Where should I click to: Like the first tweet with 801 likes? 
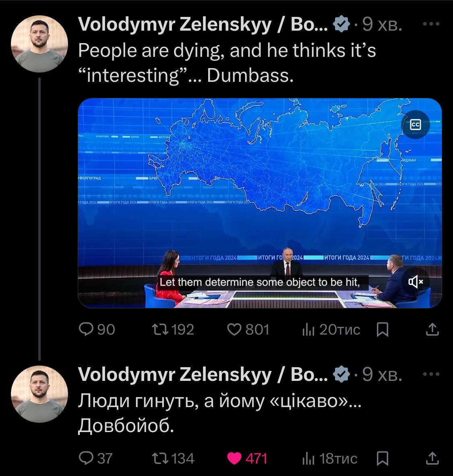[x=234, y=330]
